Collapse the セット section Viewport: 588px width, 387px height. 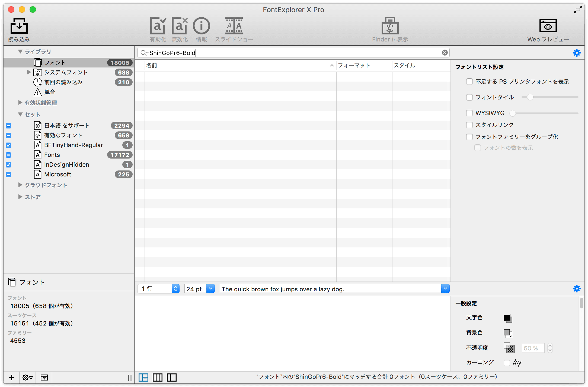20,114
